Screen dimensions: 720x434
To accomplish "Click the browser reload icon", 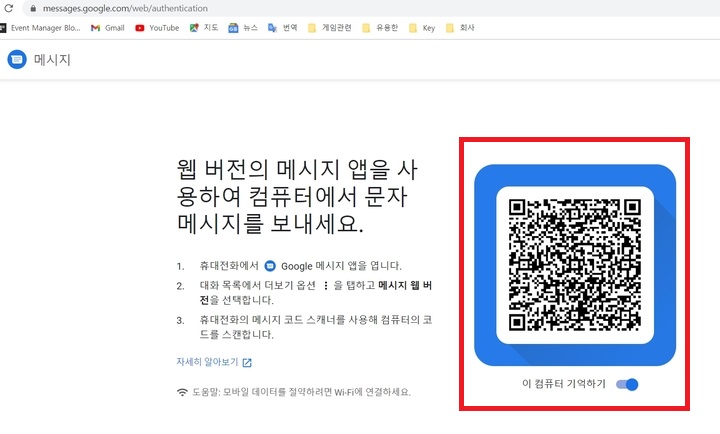I will (x=9, y=8).
